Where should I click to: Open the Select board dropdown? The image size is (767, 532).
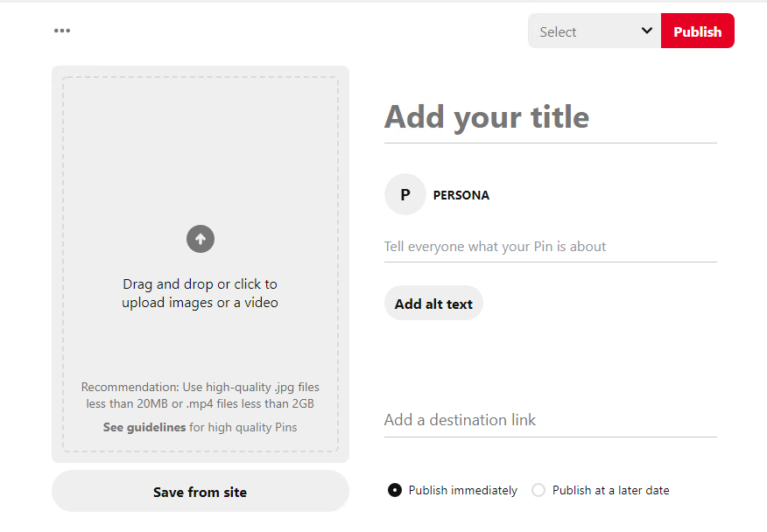pyautogui.click(x=594, y=31)
